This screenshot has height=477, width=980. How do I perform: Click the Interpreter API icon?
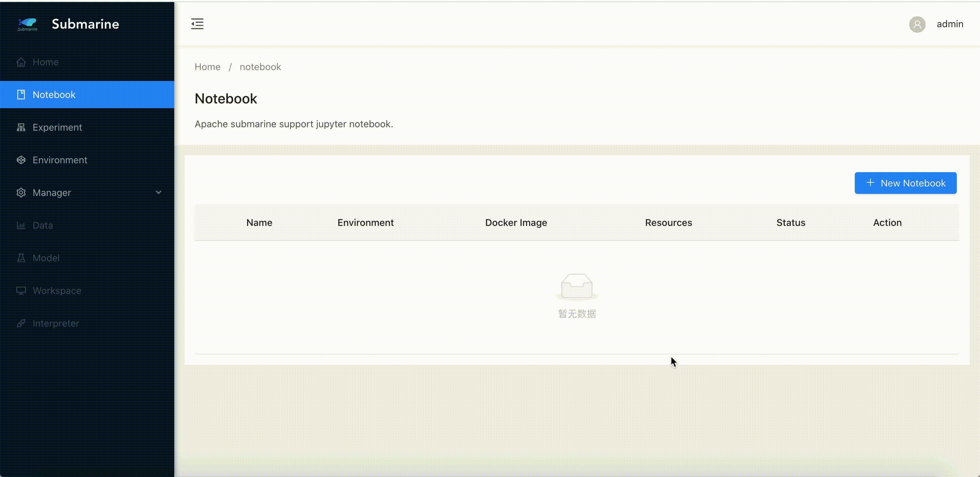pyautogui.click(x=21, y=324)
